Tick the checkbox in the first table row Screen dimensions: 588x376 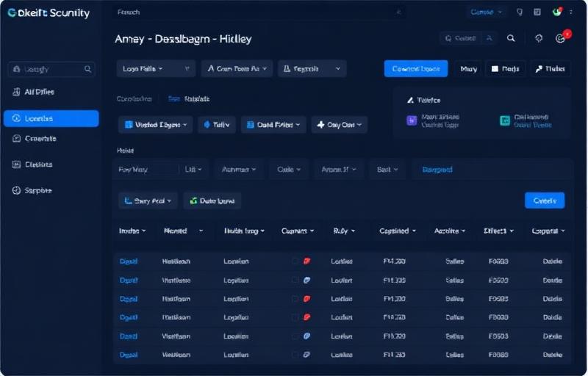(295, 261)
